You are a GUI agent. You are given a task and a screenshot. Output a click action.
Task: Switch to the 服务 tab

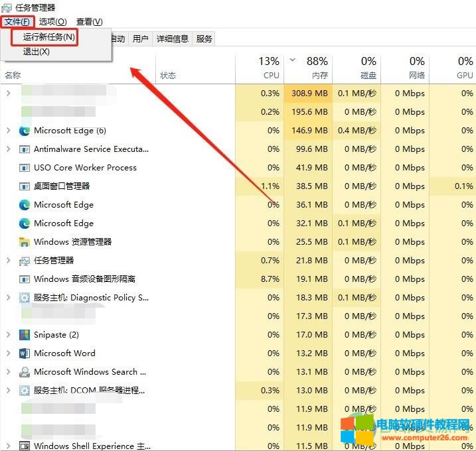204,39
